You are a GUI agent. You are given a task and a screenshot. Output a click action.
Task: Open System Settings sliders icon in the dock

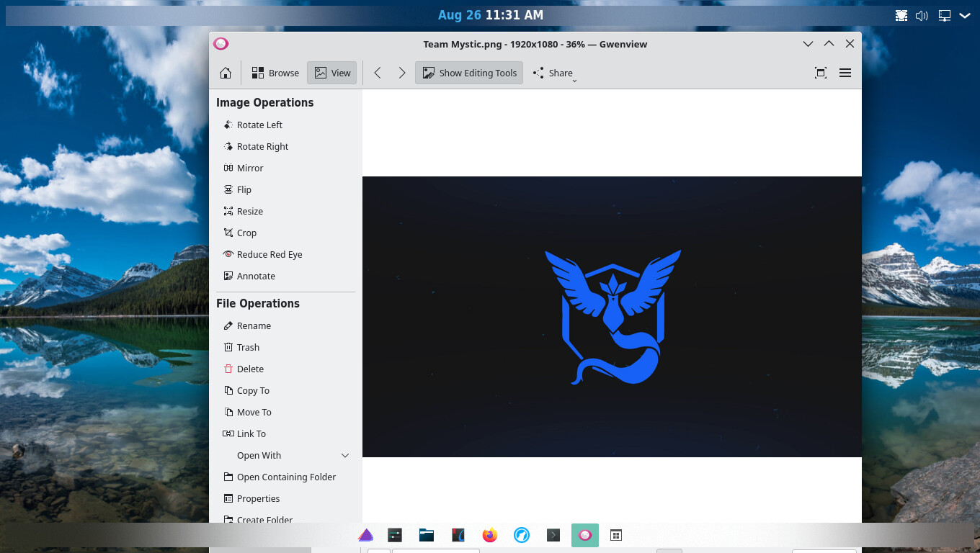click(394, 535)
